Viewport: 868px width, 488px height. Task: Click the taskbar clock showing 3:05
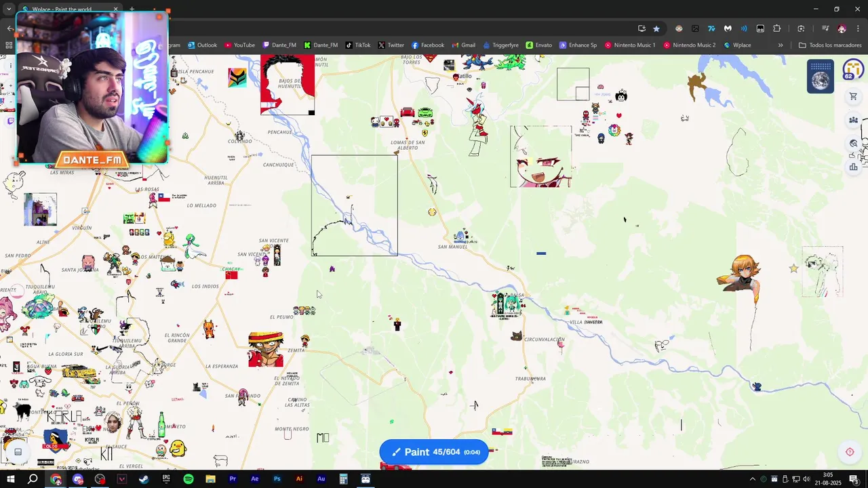pyautogui.click(x=828, y=479)
